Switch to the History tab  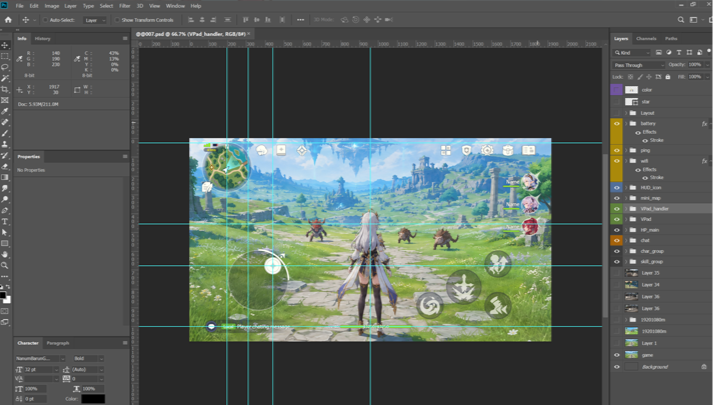pos(42,39)
